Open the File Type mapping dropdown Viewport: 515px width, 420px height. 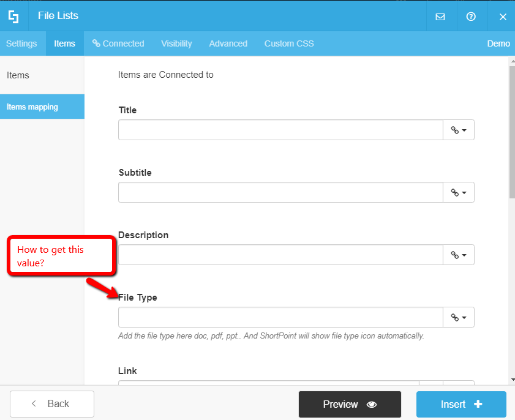(x=464, y=317)
